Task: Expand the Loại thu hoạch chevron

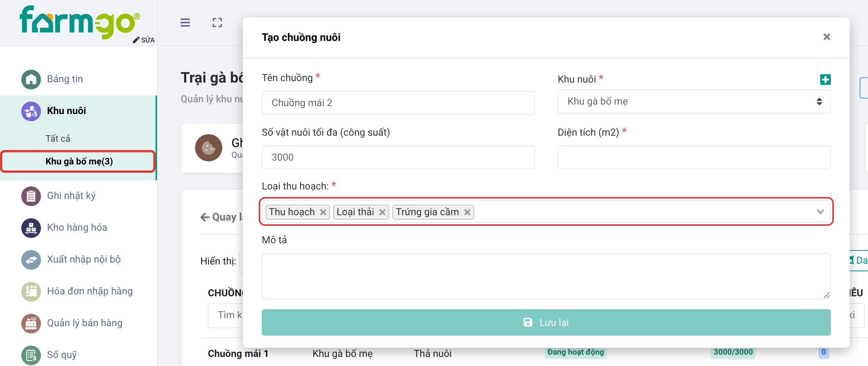Action: [820, 212]
